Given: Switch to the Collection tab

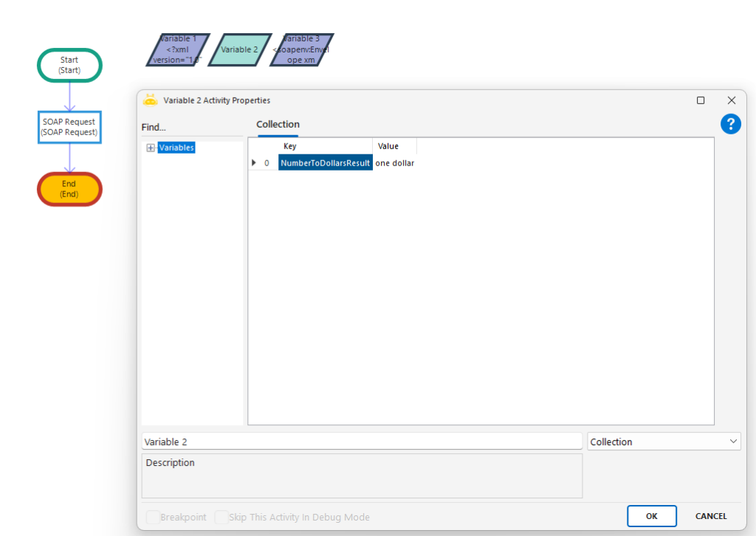Looking at the screenshot, I should click(x=278, y=125).
